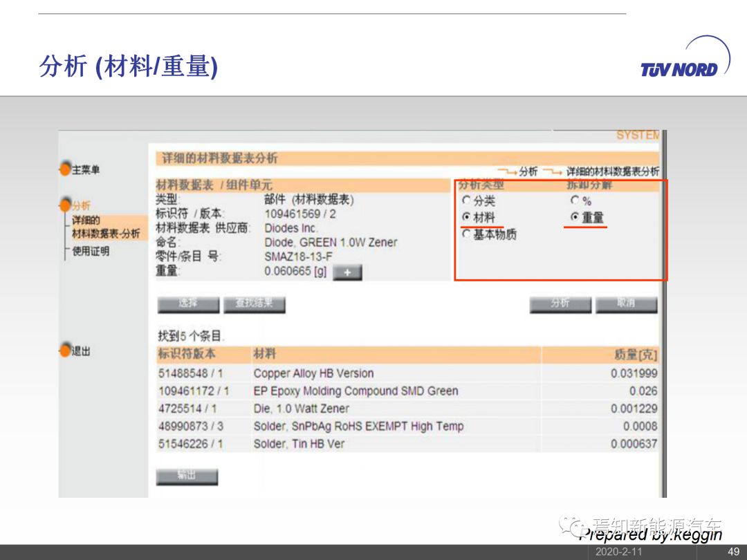Select the Copper Alloy HB Version row

[313, 373]
